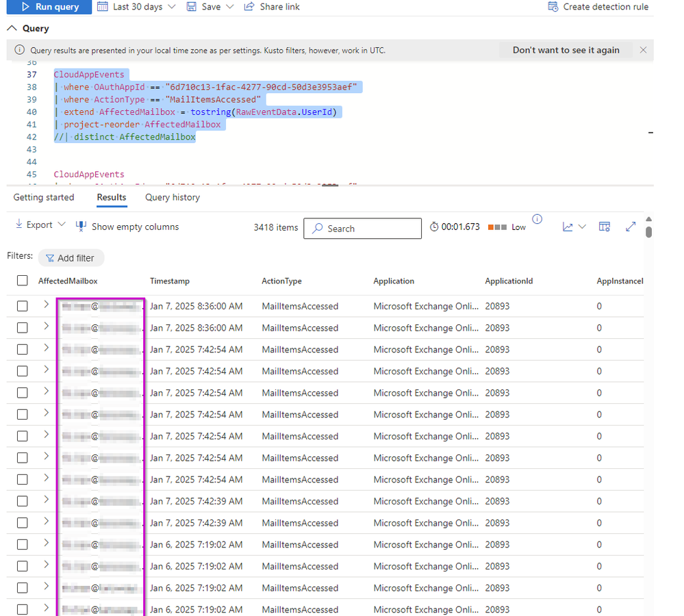This screenshot has height=616, width=684.
Task: Dismiss the time zone banner with X
Action: (643, 50)
